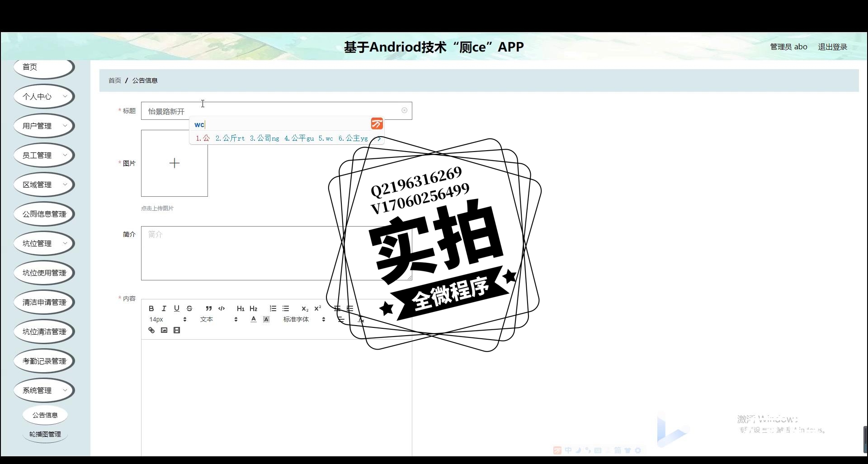Toggle bold formatting in the editor
The image size is (868, 464).
[151, 308]
